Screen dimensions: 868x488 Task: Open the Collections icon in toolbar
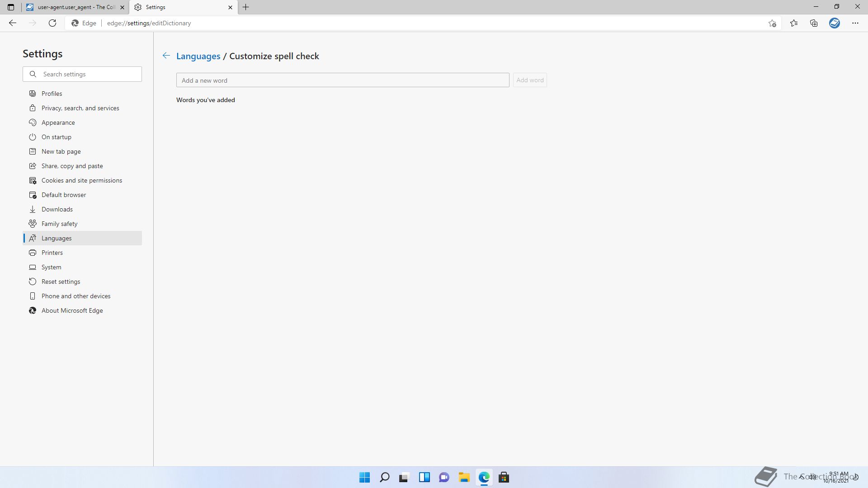coord(814,23)
